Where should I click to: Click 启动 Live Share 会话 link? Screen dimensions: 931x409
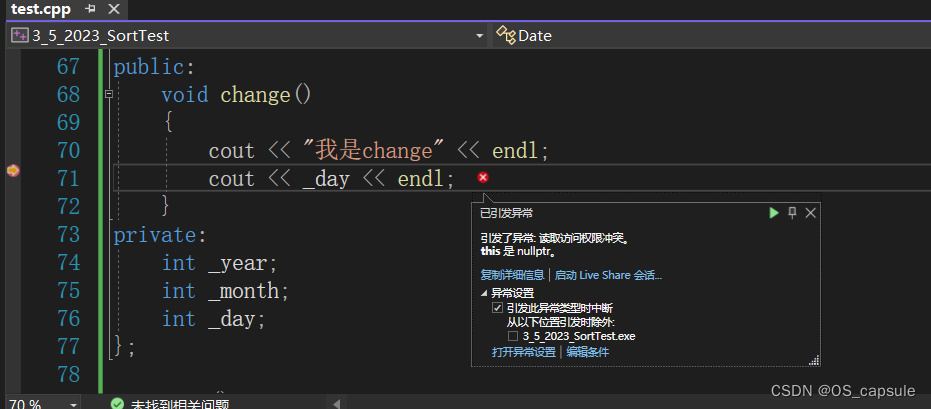(x=608, y=275)
